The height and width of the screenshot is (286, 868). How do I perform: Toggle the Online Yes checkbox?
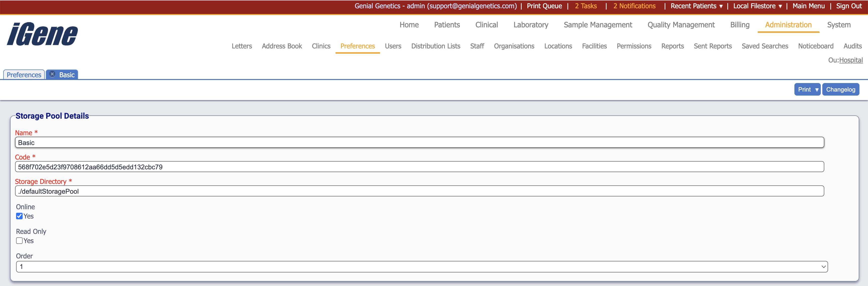[x=20, y=216]
